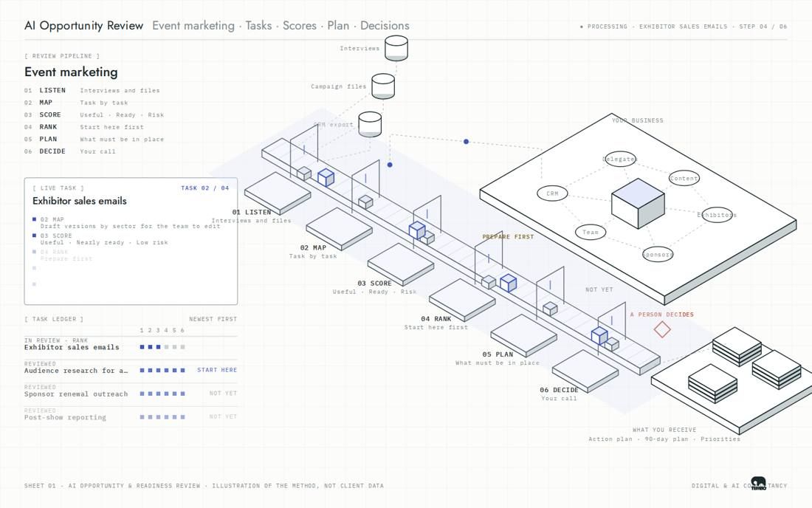Click progress squares for Exhibitor sales emails
Screen dimensions: 812x508
162,347
